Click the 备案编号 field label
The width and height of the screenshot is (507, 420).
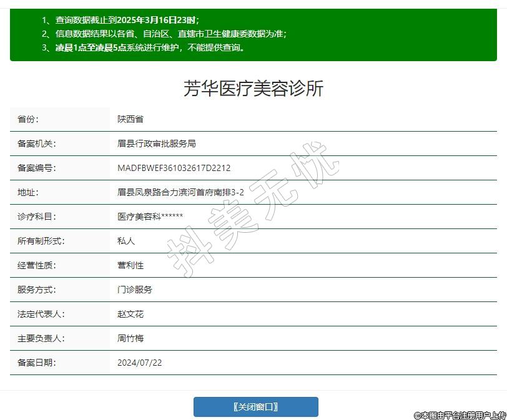tap(36, 168)
